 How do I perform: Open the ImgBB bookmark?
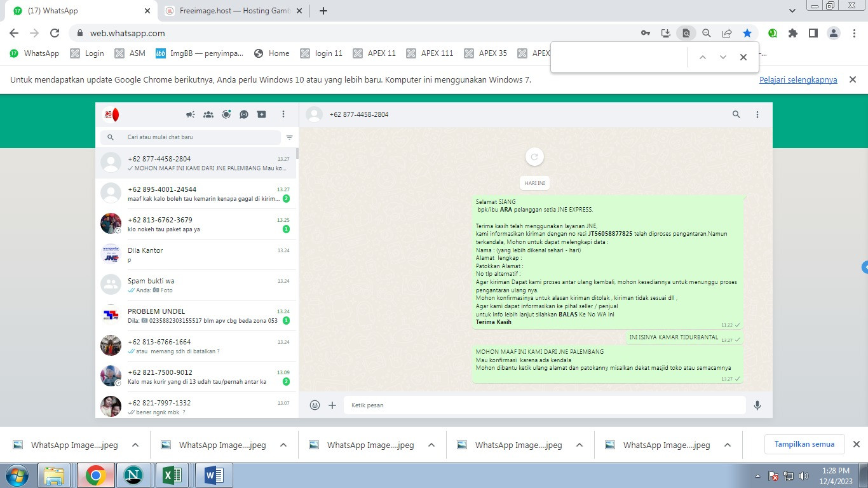pyautogui.click(x=200, y=53)
